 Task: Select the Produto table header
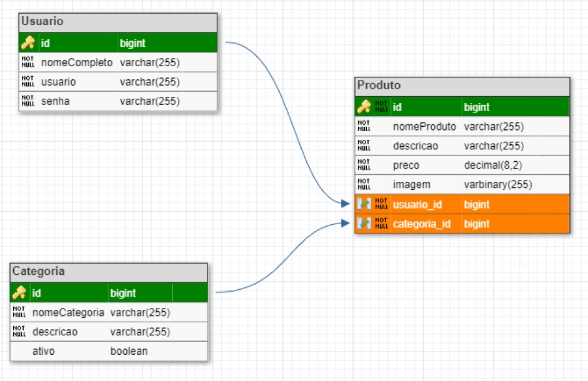point(461,86)
